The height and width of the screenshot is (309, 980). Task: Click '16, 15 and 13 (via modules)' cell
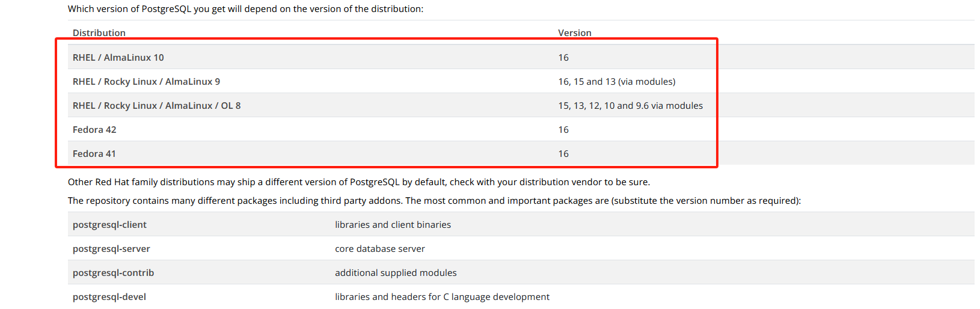617,82
